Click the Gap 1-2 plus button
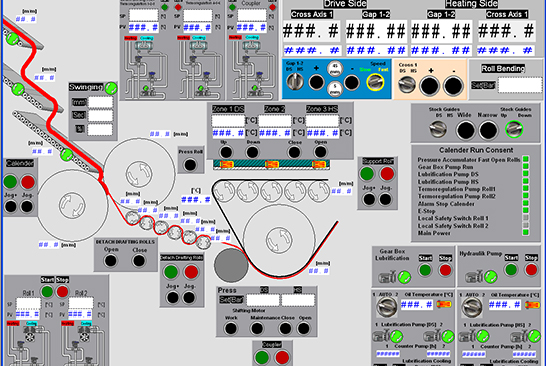This screenshot has width=546, height=366. 316,83
